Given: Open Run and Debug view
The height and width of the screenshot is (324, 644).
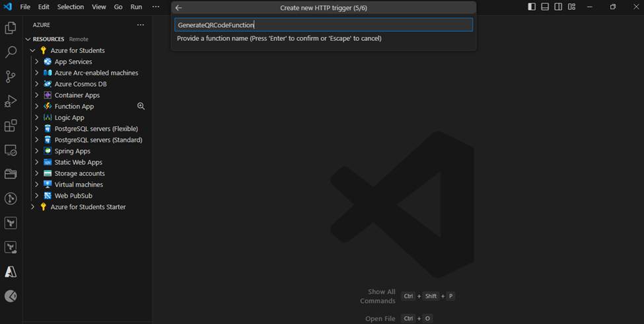Looking at the screenshot, I should point(11,101).
